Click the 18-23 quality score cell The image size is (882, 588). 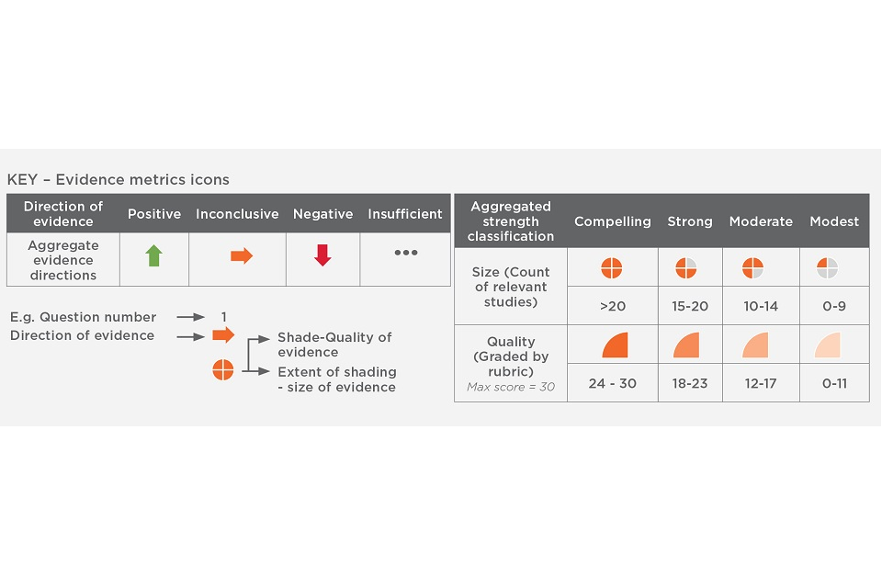[x=689, y=383]
